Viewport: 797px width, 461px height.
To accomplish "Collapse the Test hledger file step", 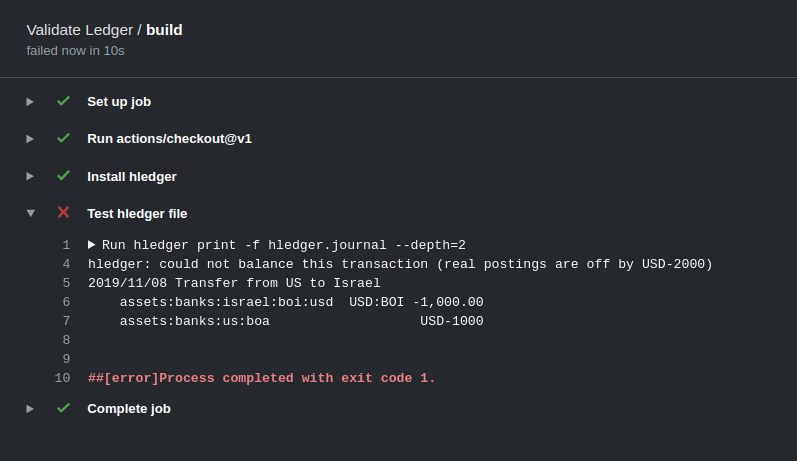I will tap(30, 213).
